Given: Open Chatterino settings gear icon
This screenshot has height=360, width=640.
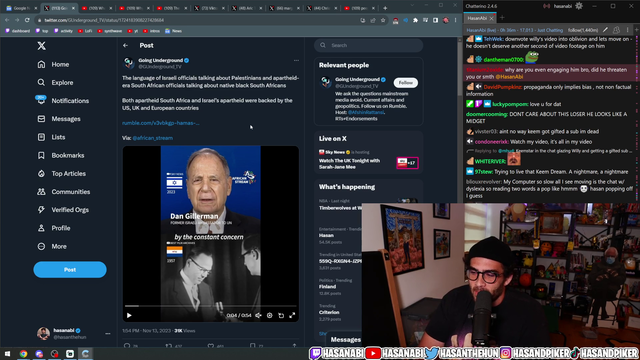Looking at the screenshot, I should tap(579, 6).
